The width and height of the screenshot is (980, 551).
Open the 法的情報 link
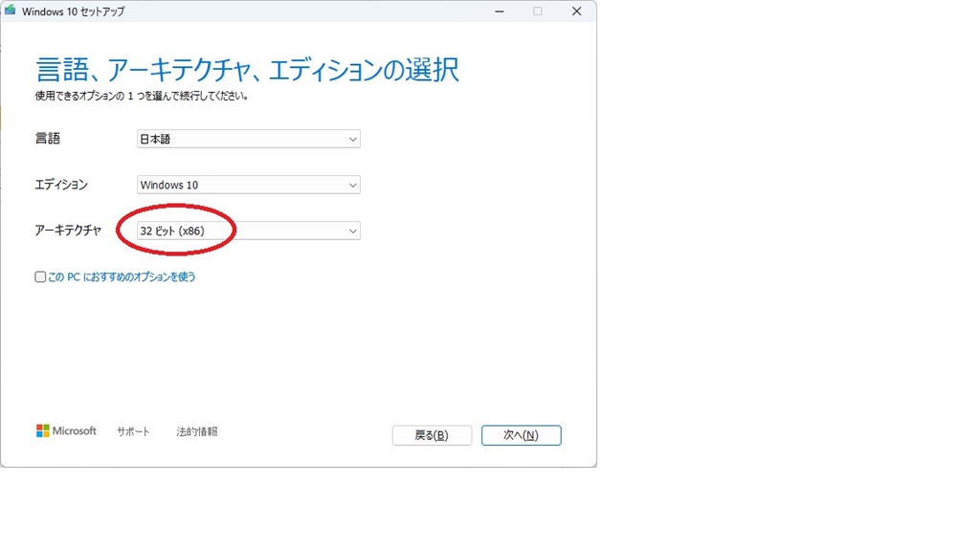point(197,431)
